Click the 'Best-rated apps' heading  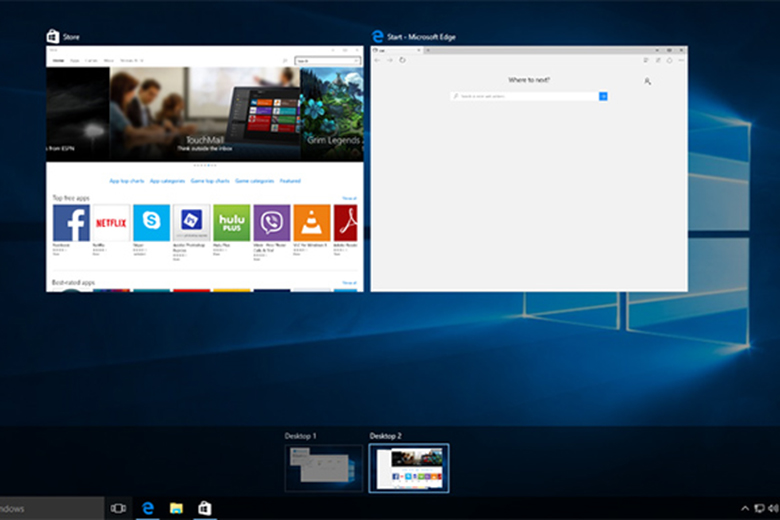click(73, 283)
